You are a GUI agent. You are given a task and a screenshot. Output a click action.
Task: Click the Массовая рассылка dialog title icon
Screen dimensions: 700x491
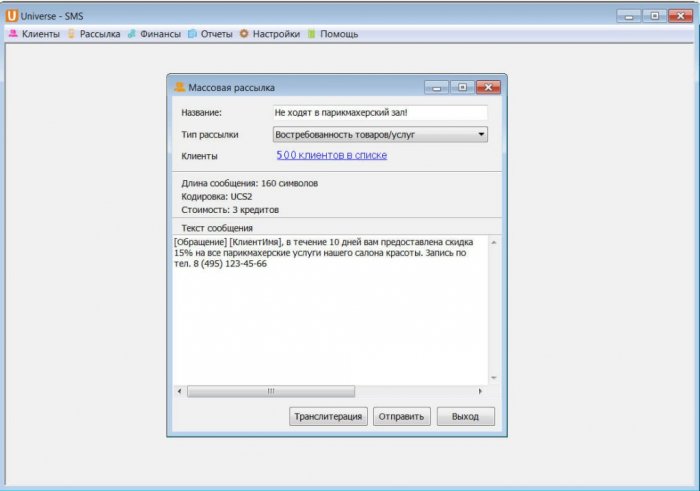click(x=180, y=87)
